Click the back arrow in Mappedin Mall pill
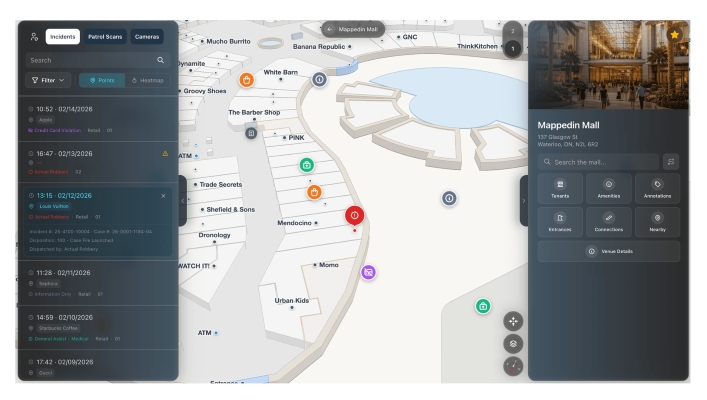The height and width of the screenshot is (400, 707). (330, 29)
